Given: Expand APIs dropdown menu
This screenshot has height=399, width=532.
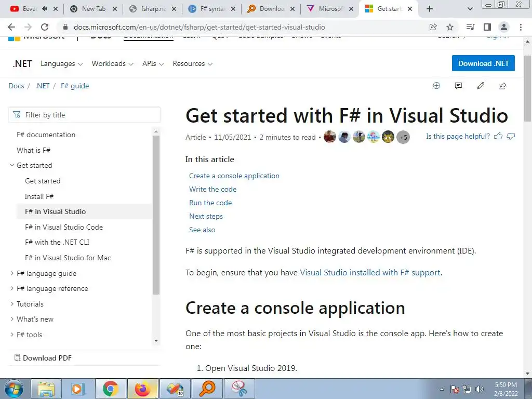Looking at the screenshot, I should click(x=153, y=64).
